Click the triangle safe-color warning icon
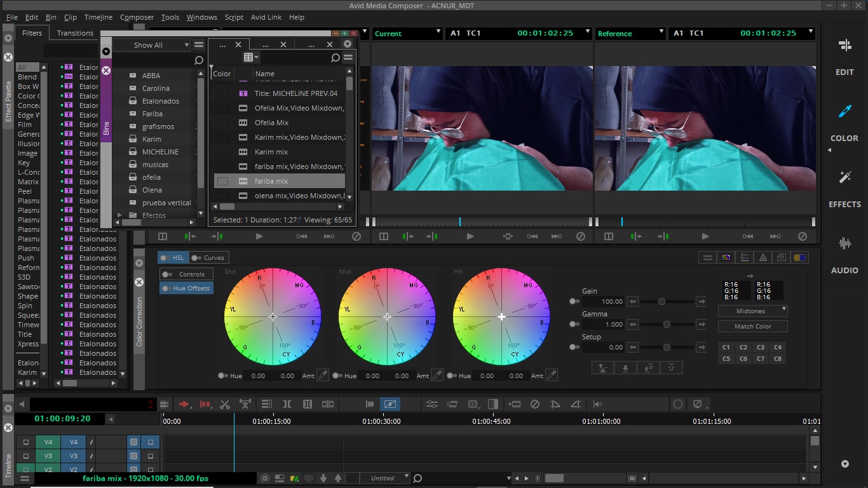 (763, 257)
